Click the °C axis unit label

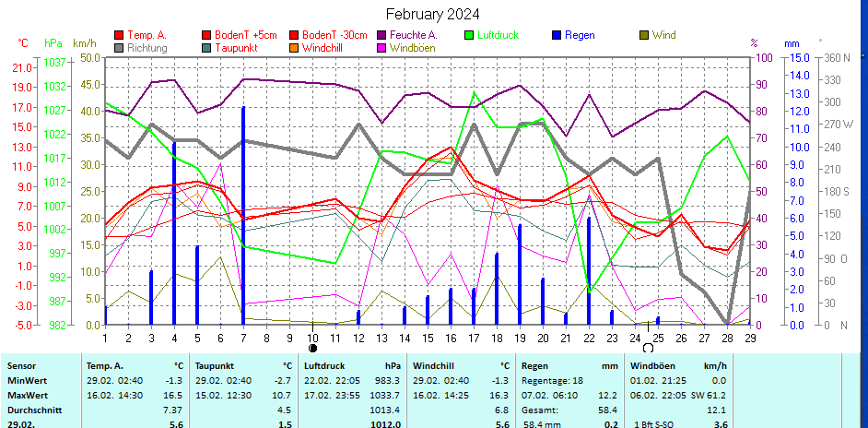tap(23, 43)
